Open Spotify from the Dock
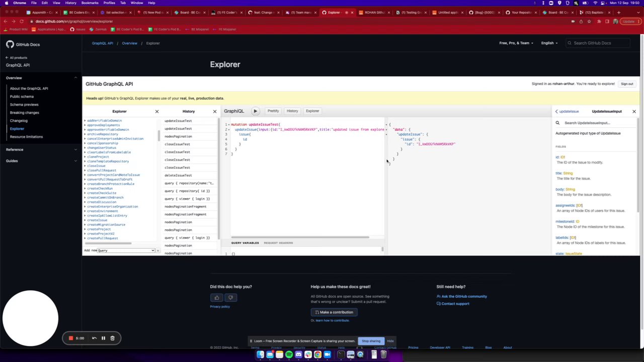The width and height of the screenshot is (644, 362). tap(289, 355)
